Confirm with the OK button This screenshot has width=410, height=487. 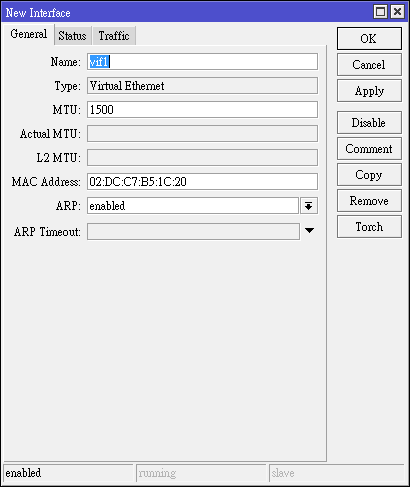pos(369,39)
